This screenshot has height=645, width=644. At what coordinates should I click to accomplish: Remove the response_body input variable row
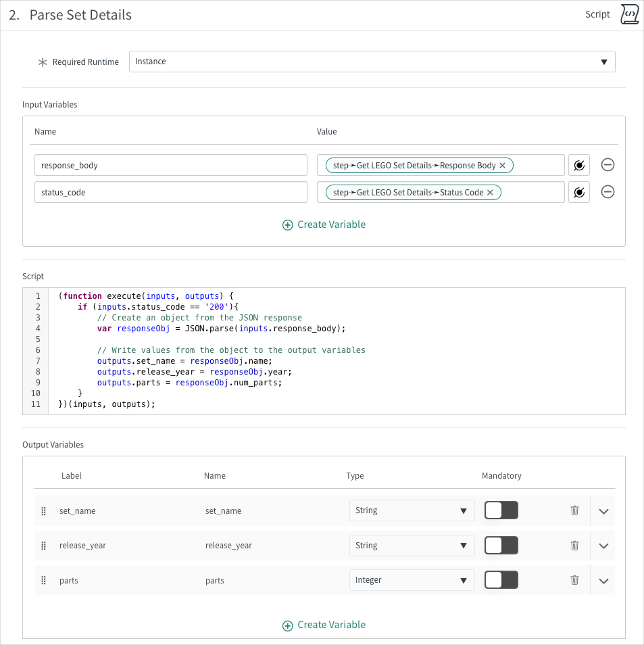coord(608,165)
